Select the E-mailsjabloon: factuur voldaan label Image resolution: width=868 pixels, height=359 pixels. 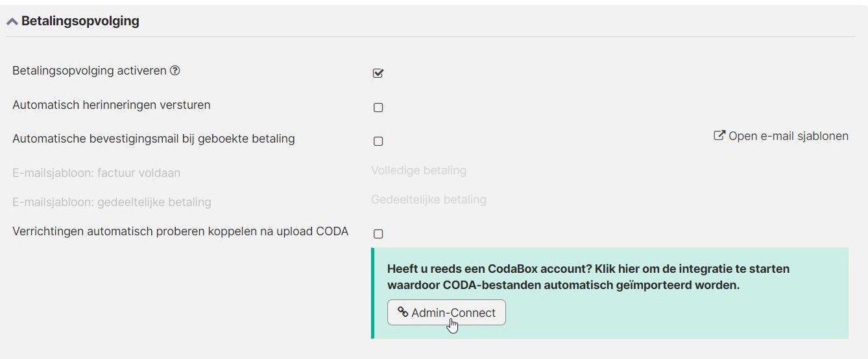point(96,173)
